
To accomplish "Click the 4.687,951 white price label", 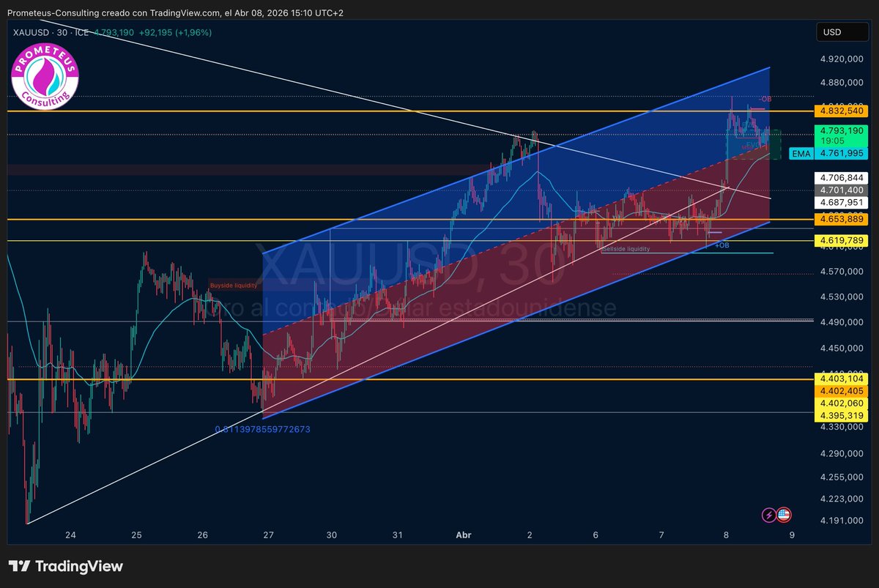I will [842, 202].
